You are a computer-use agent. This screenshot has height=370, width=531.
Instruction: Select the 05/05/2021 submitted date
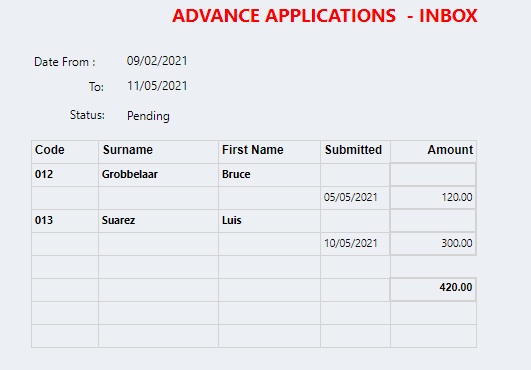[x=351, y=197]
